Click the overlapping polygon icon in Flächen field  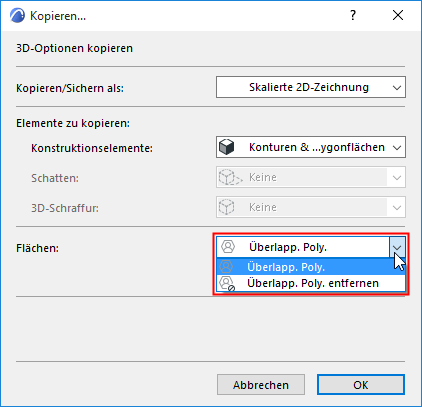pyautogui.click(x=228, y=247)
